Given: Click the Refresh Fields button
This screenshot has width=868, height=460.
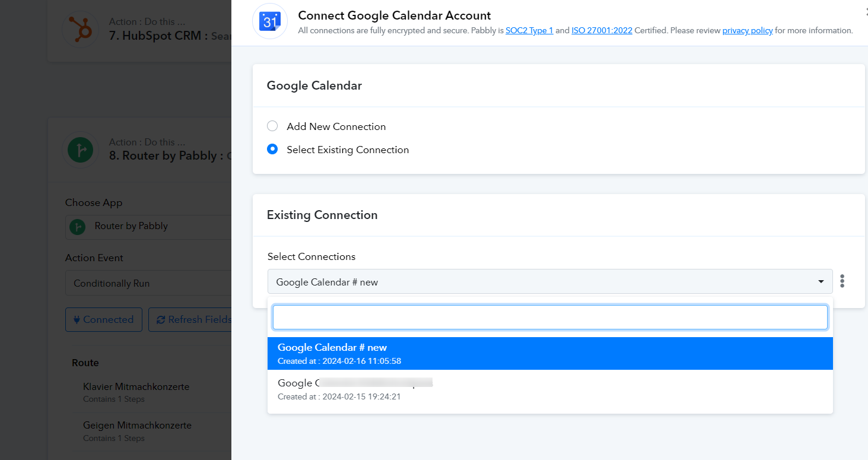Looking at the screenshot, I should [x=190, y=319].
